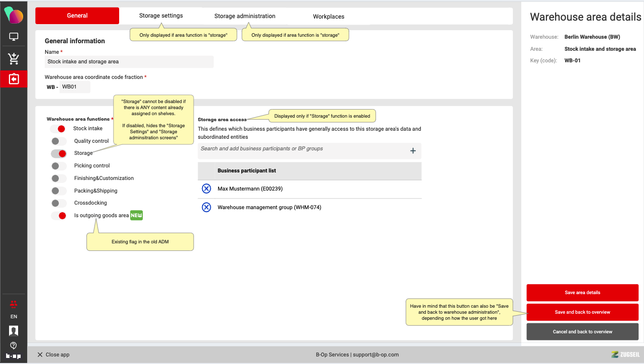This screenshot has height=364, width=644.
Task: Open the Workplaces tab
Action: 328,17
